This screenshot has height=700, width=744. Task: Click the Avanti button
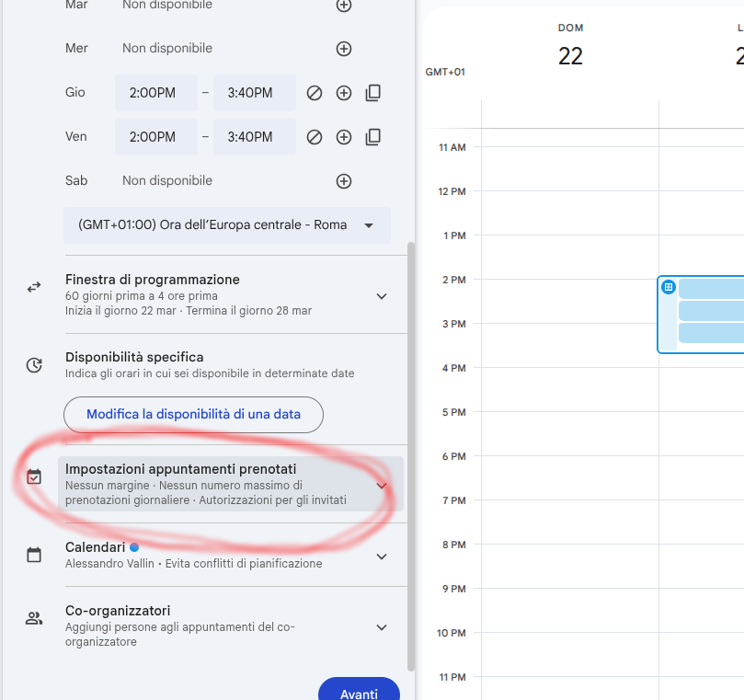pyautogui.click(x=359, y=691)
